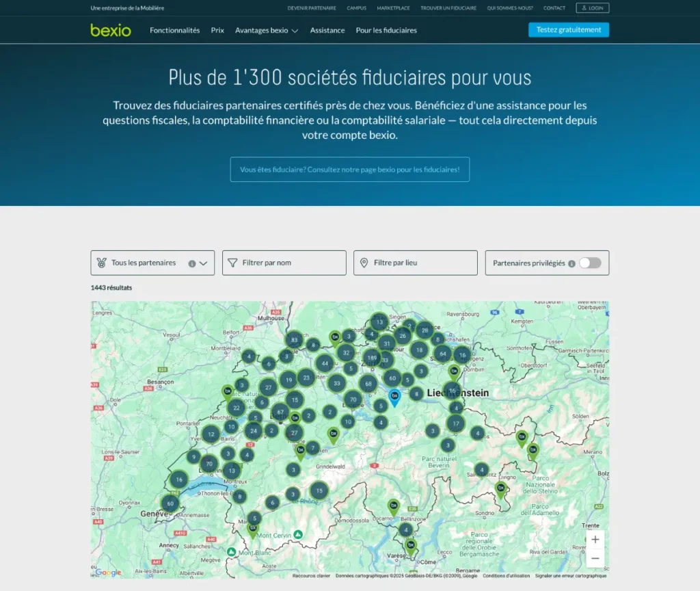Select the cluster marker showing 83

(296, 339)
